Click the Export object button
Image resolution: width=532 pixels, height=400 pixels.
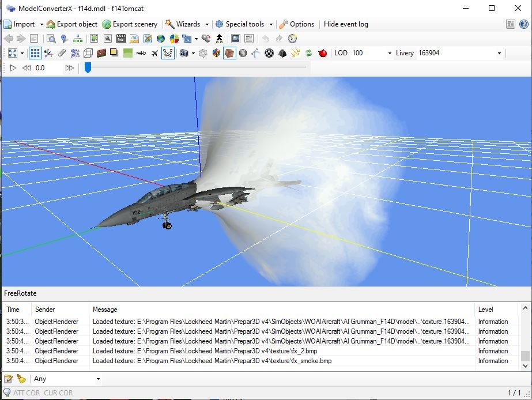(71, 24)
